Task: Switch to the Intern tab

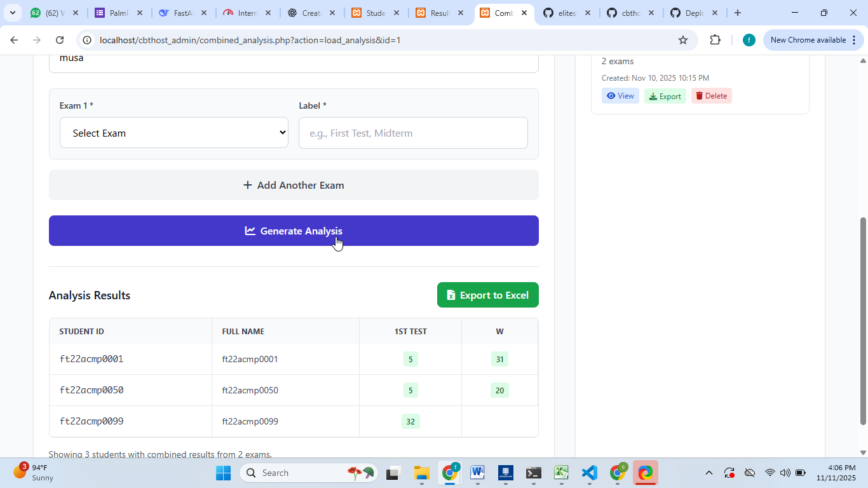Action: coord(247,13)
